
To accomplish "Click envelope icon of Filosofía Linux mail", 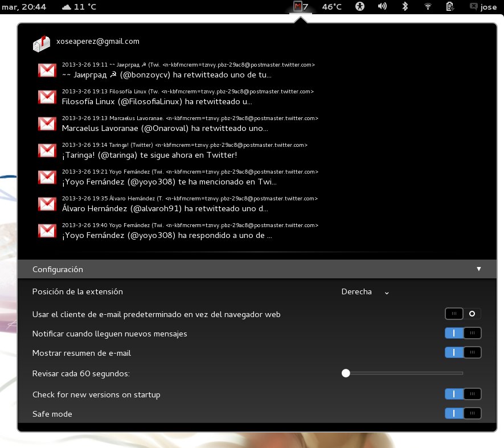I will pyautogui.click(x=47, y=97).
